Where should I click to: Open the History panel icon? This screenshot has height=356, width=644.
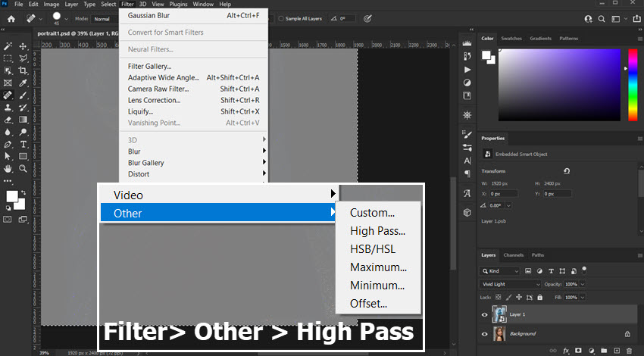click(467, 56)
